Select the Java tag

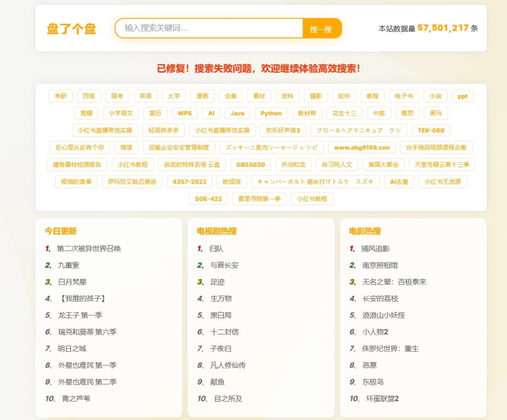237,113
